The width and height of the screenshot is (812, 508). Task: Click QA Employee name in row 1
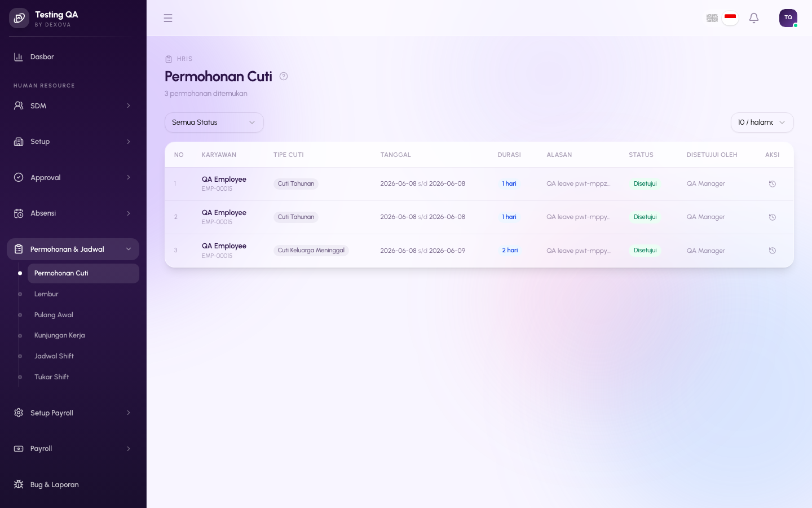click(224, 179)
